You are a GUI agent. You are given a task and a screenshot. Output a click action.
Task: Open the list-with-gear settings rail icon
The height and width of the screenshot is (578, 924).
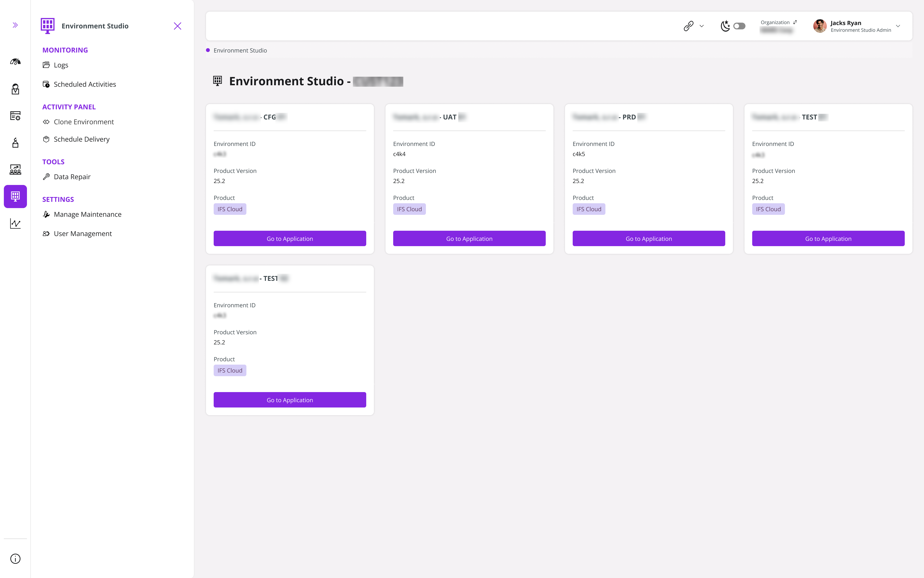click(15, 116)
